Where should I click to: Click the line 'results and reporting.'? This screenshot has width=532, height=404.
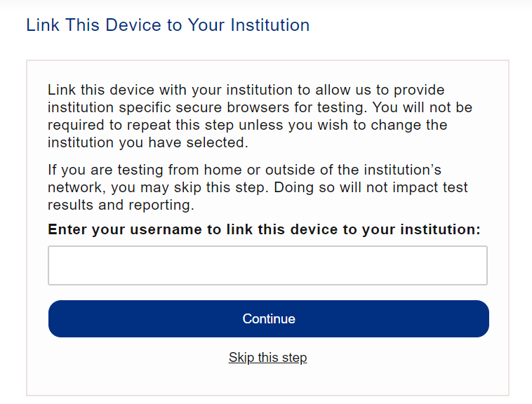click(121, 206)
